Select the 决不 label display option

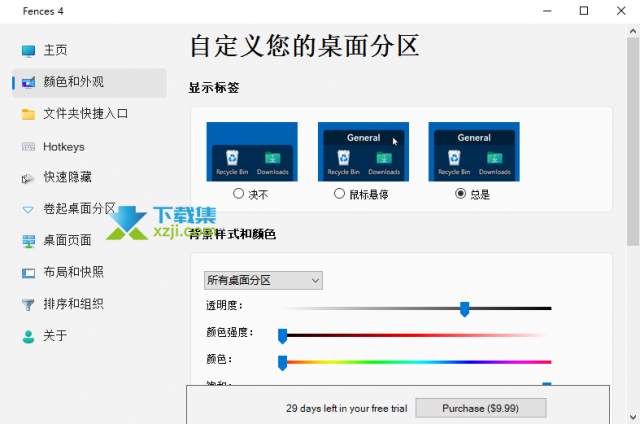238,193
